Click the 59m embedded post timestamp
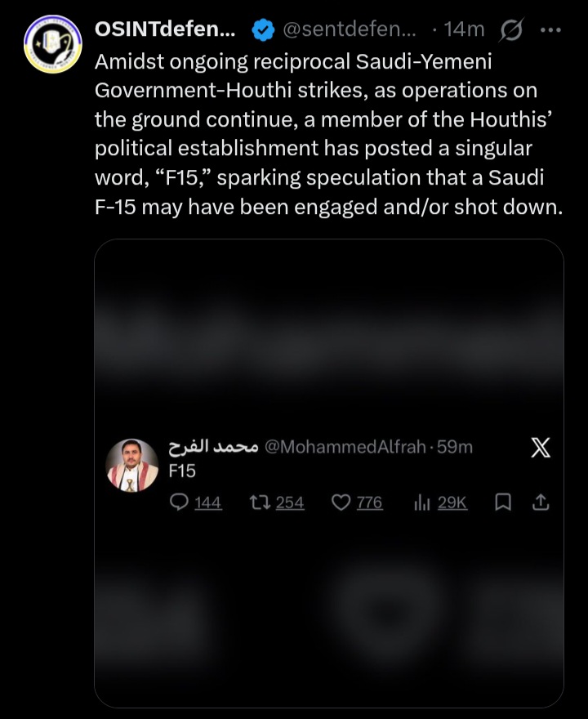 click(455, 447)
